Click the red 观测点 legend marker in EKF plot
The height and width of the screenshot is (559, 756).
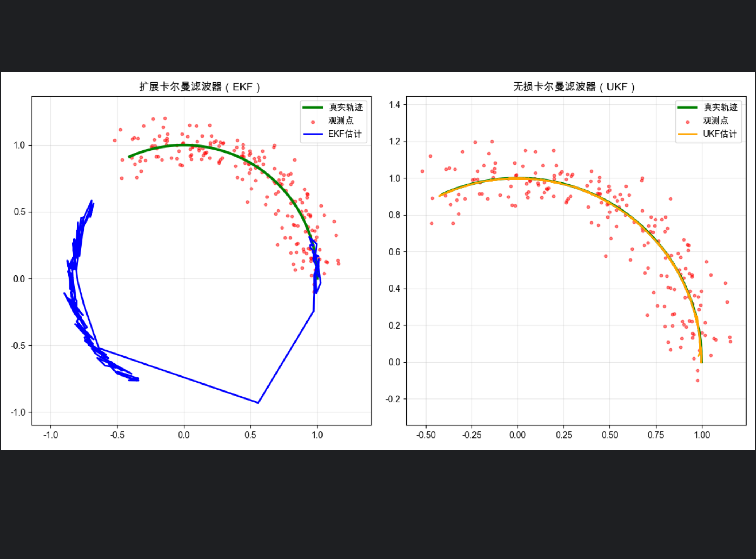tap(313, 122)
